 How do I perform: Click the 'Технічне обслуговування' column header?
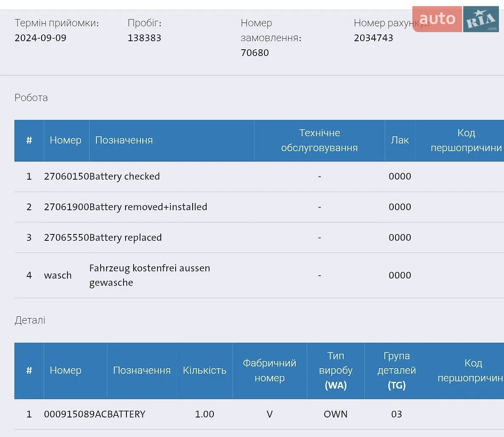coord(319,140)
